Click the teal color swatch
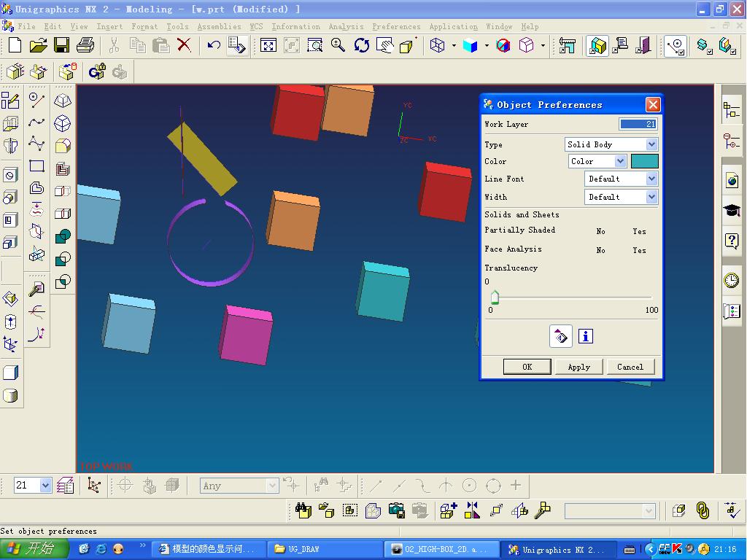The image size is (747, 560). [645, 161]
